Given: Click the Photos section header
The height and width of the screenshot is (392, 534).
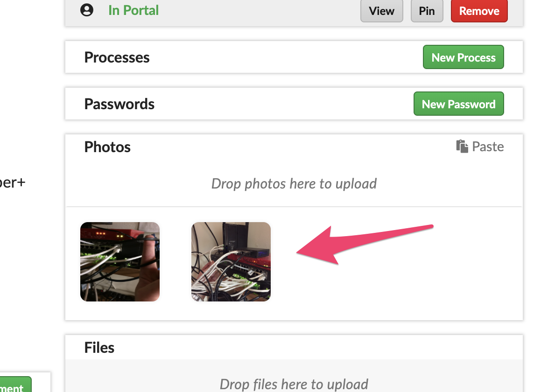Looking at the screenshot, I should (x=107, y=147).
